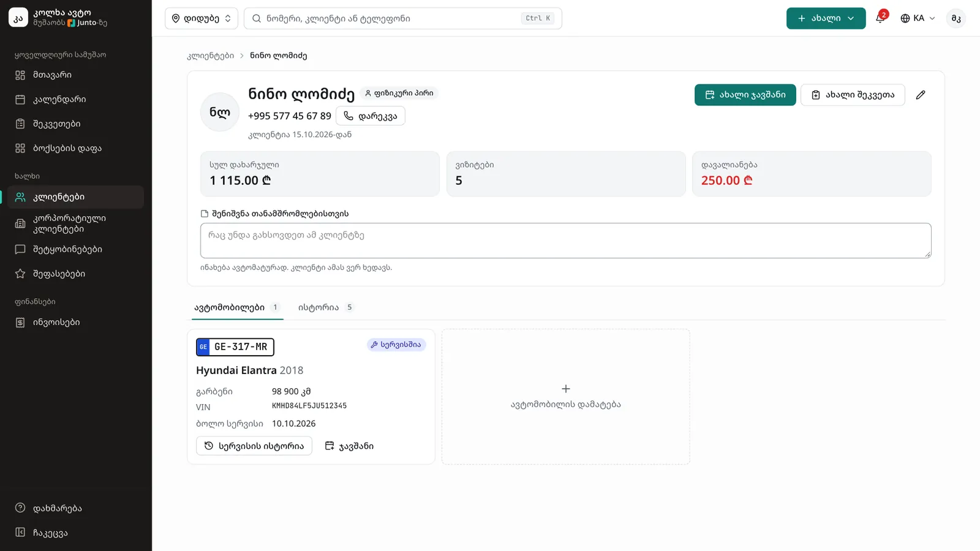
Task: Click ავტომობილის დამატება card
Action: coord(566,397)
